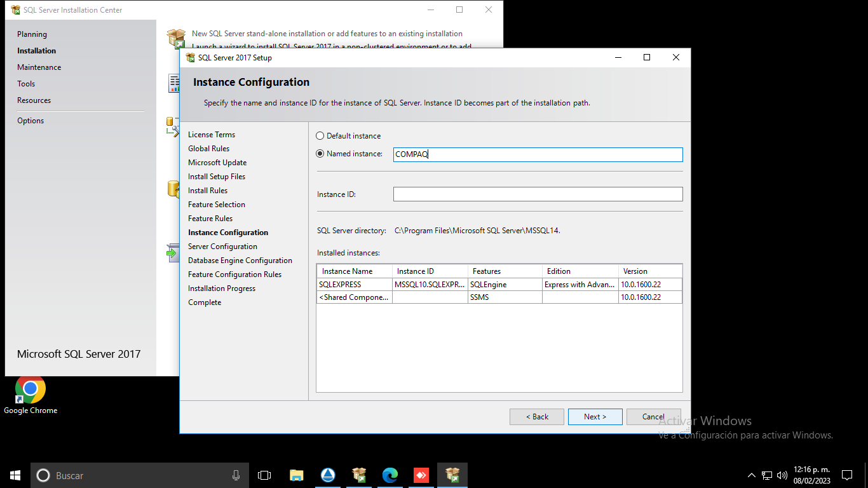Open Task View on the taskbar
Image resolution: width=868 pixels, height=488 pixels.
pyautogui.click(x=264, y=475)
